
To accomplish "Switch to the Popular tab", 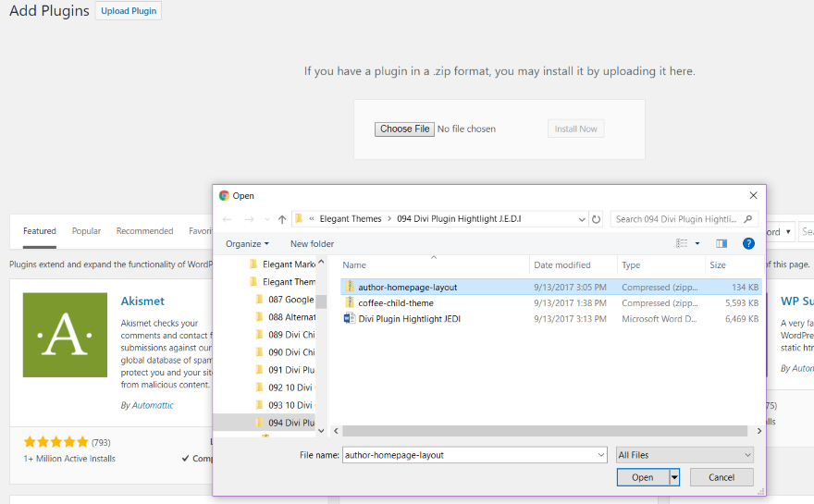I will (x=87, y=231).
